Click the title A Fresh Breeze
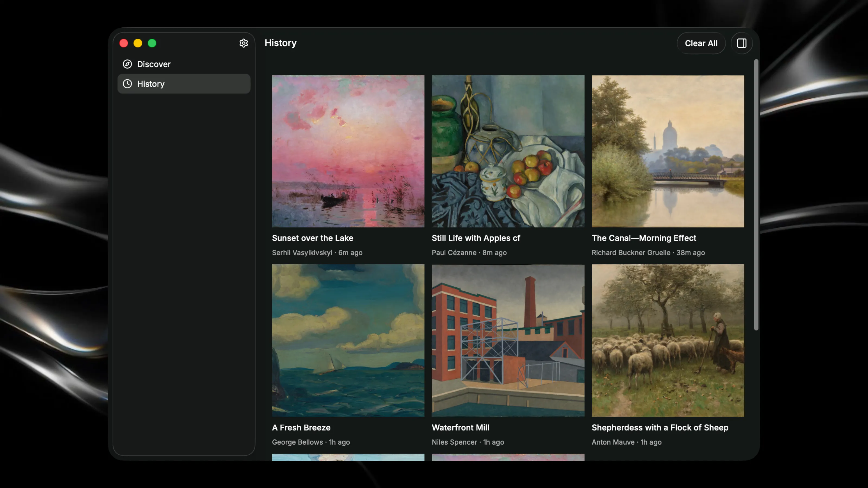The image size is (868, 488). 301,428
